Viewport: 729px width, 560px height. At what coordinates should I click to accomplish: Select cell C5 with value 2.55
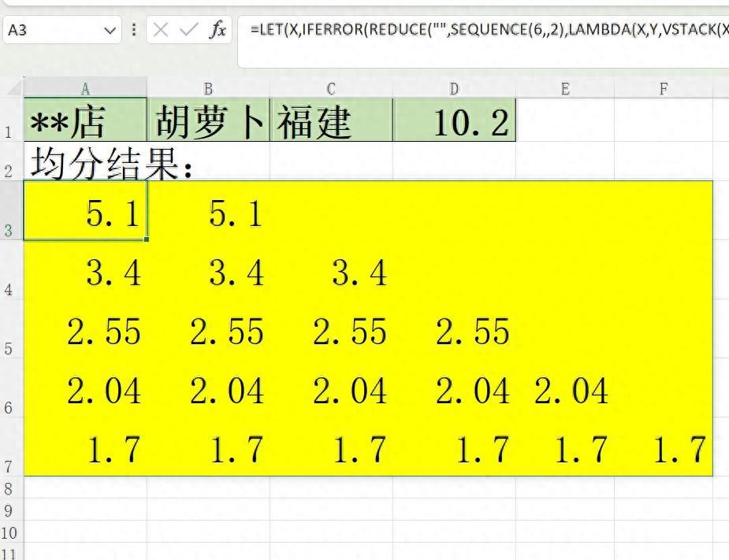[x=331, y=328]
